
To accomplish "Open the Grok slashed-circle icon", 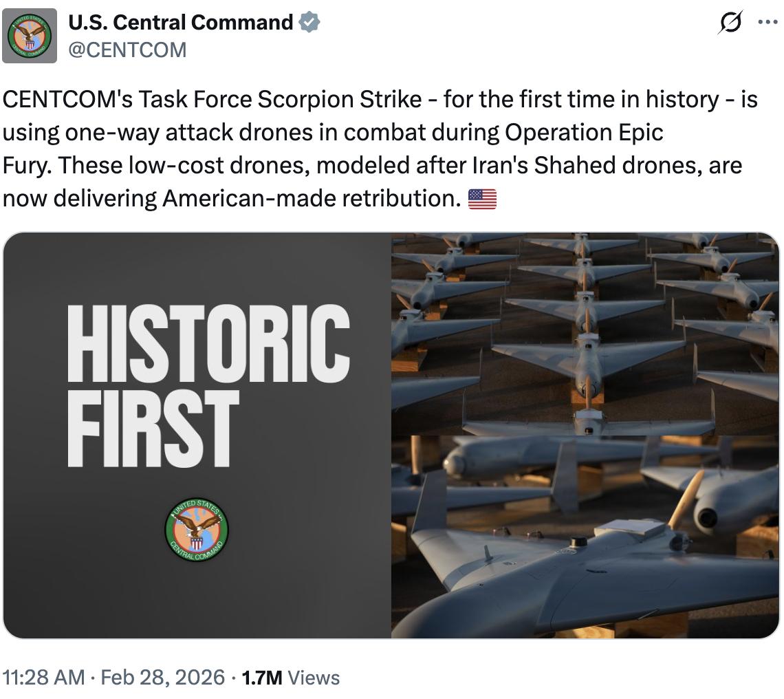I will coord(728,23).
